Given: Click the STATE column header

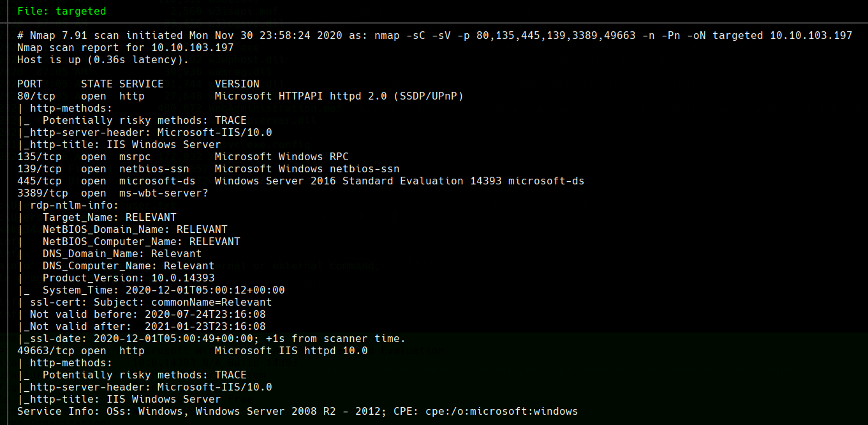Looking at the screenshot, I should click(x=97, y=84).
